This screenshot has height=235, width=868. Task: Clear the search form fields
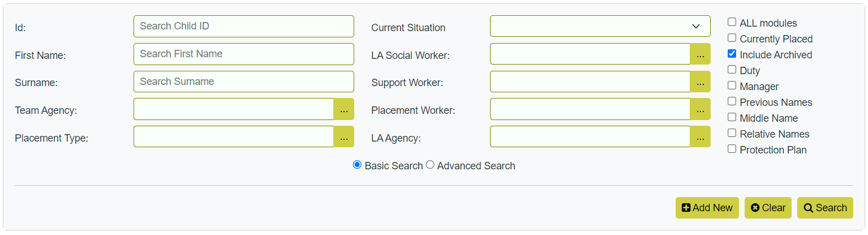[768, 208]
